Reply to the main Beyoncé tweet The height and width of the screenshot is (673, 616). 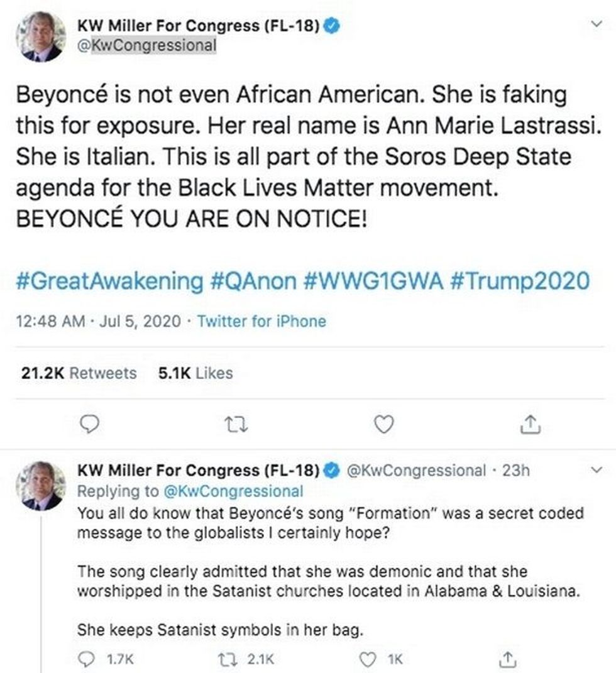pyautogui.click(x=92, y=425)
